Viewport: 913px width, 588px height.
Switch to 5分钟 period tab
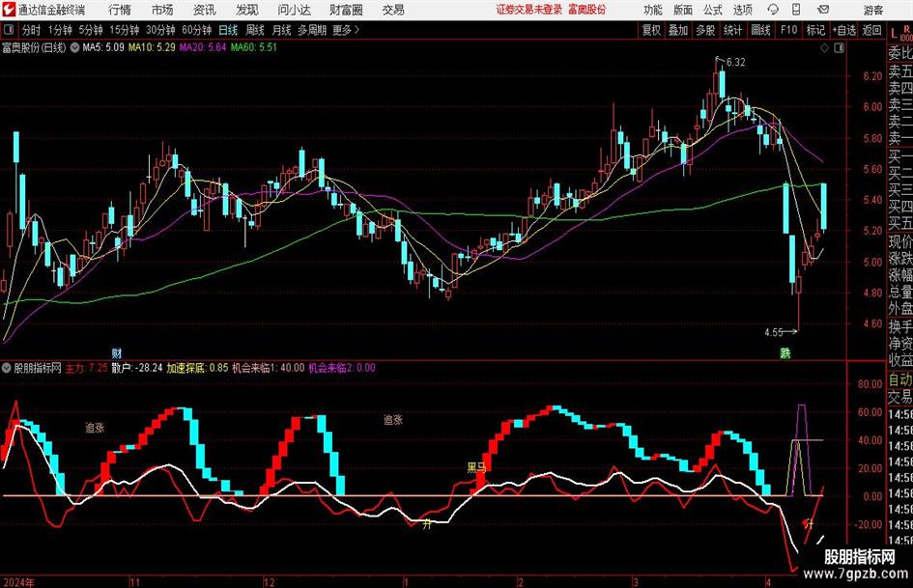(91, 30)
